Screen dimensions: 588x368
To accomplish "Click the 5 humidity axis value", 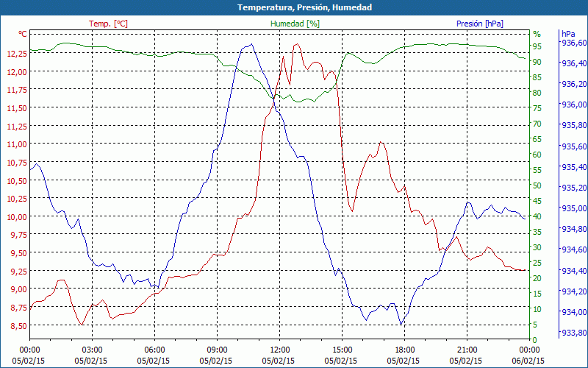I will point(535,325).
